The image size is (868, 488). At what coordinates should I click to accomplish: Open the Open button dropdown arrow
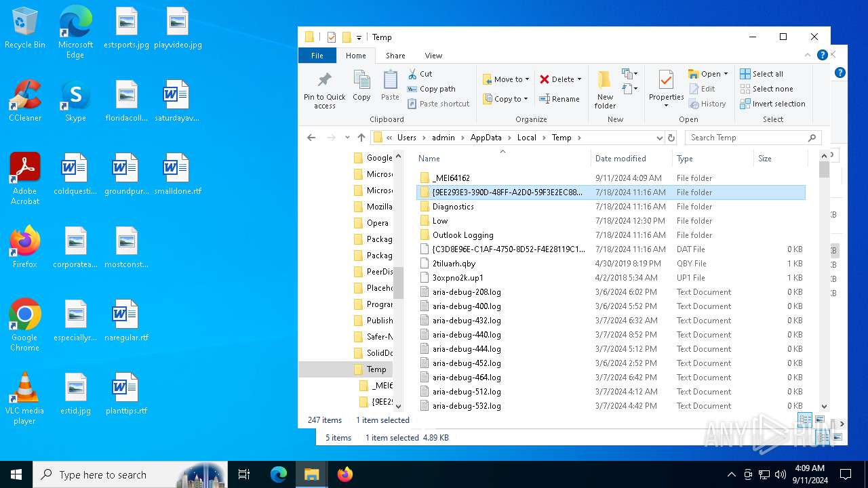[x=726, y=74]
